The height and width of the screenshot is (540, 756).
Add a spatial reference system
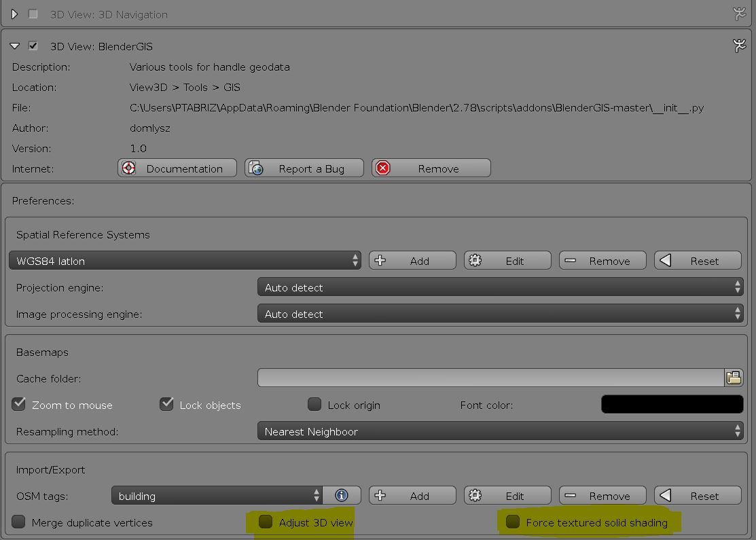tap(413, 260)
